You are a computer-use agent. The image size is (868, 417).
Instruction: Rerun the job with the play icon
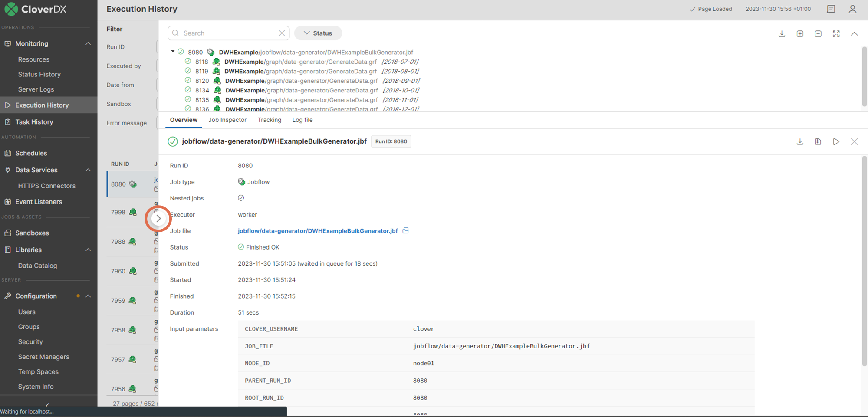coord(836,141)
